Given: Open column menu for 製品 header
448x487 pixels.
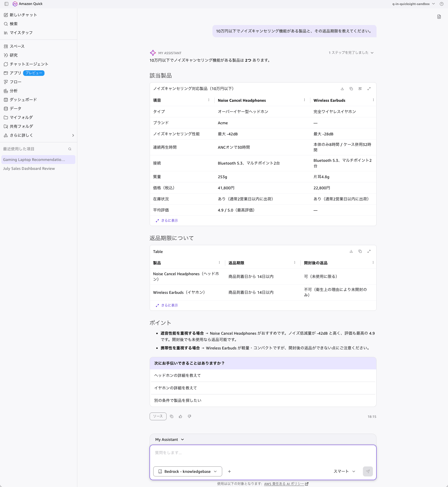Looking at the screenshot, I should pos(219,263).
